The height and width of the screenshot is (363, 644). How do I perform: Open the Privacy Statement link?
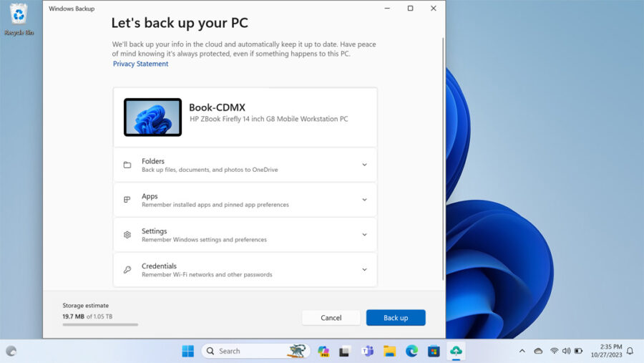141,64
